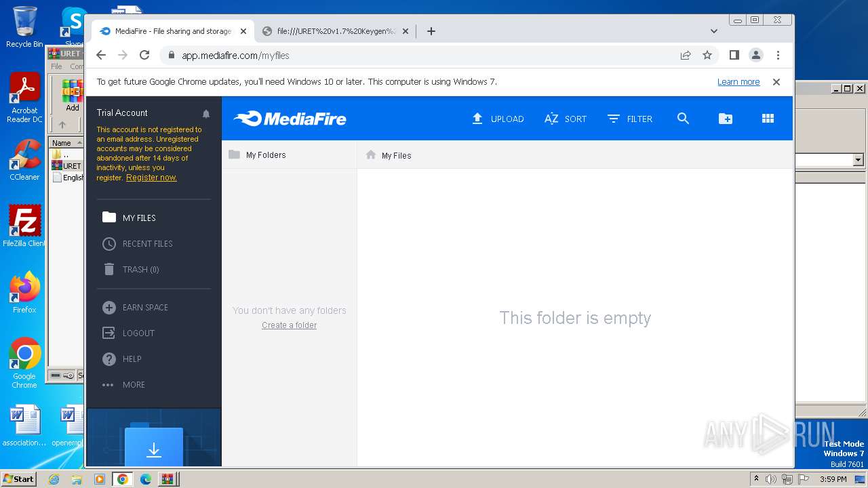
Task: Dismiss the Chrome update notification bar
Action: click(776, 82)
